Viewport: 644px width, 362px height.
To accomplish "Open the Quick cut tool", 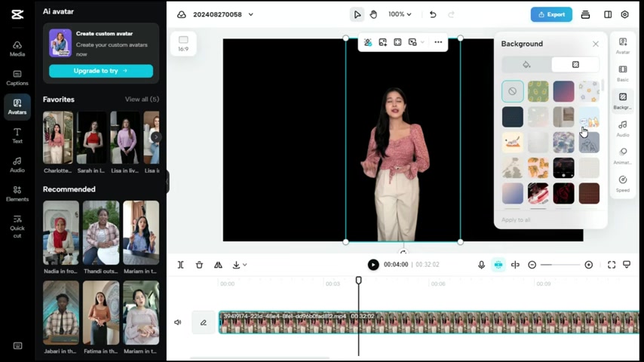I will (x=17, y=226).
